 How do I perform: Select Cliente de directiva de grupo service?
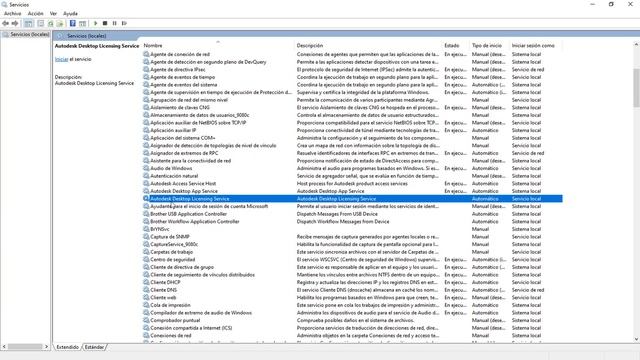pyautogui.click(x=182, y=267)
